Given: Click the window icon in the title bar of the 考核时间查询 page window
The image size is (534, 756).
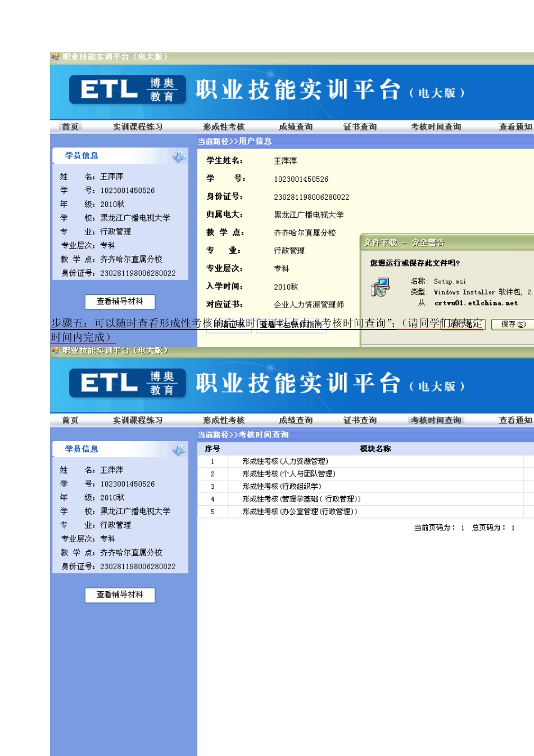Looking at the screenshot, I should [55, 350].
